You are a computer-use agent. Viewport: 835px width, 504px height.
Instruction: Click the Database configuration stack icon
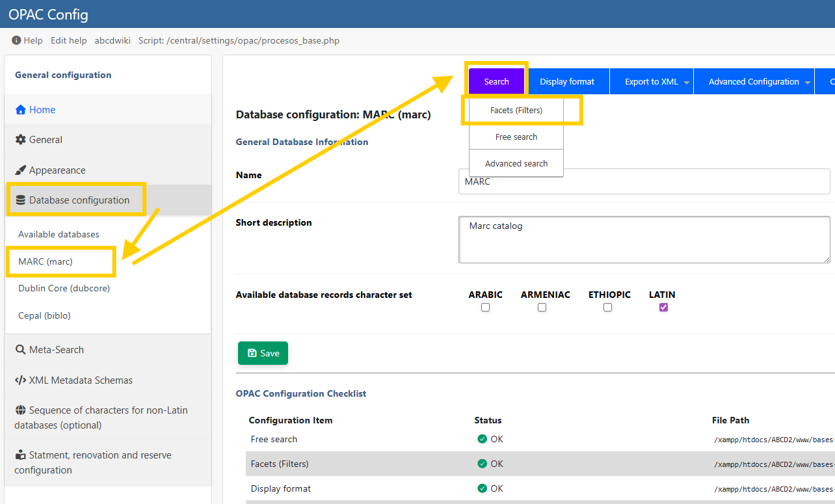pos(21,200)
